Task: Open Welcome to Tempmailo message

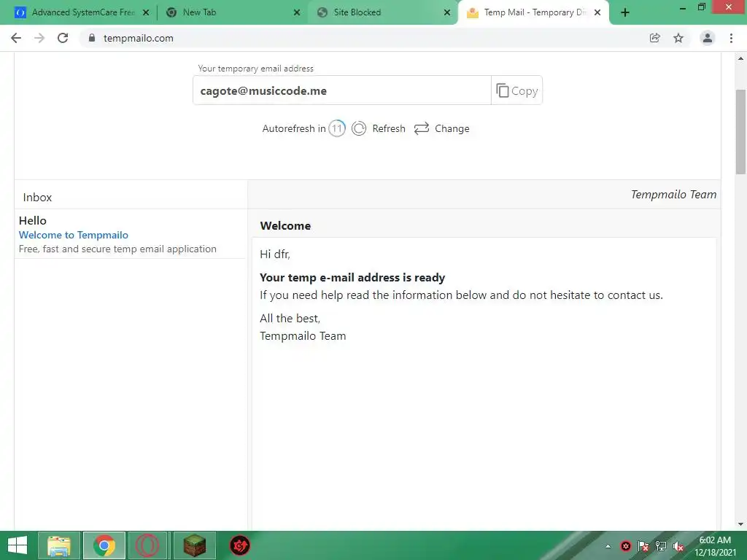Action: pyautogui.click(x=74, y=235)
